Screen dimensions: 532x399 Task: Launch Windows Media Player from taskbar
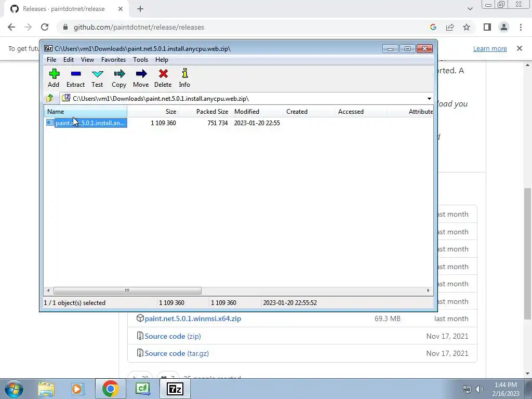pyautogui.click(x=77, y=389)
